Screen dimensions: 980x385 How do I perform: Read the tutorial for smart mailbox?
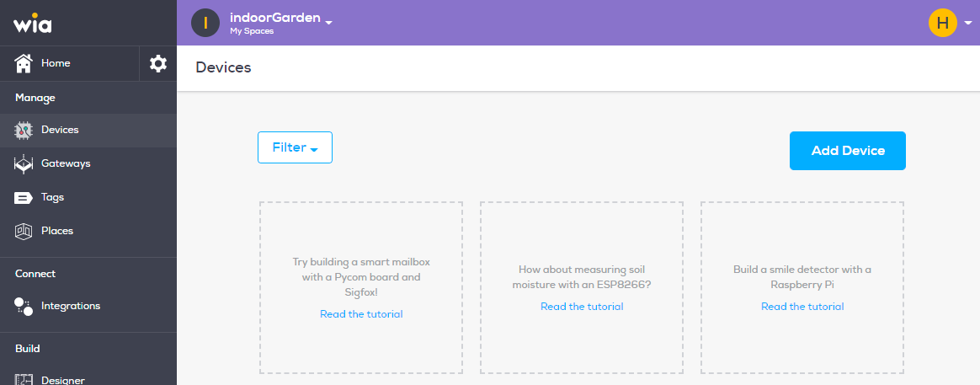361,314
